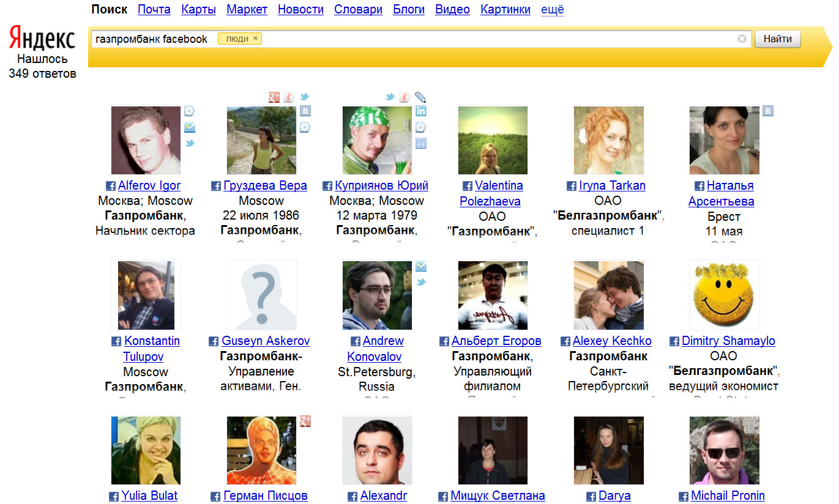The height and width of the screenshot is (504, 839).
Task: Click Darya's profile photo
Action: (x=608, y=450)
